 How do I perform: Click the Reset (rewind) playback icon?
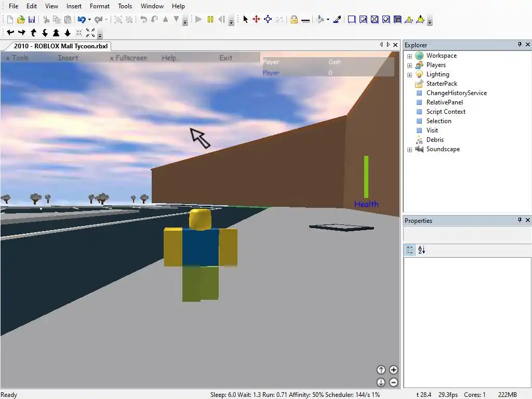point(221,19)
